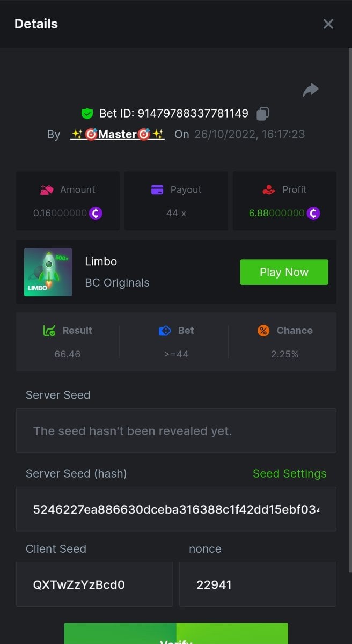Open Seed Settings
The image size is (352, 644).
[289, 473]
